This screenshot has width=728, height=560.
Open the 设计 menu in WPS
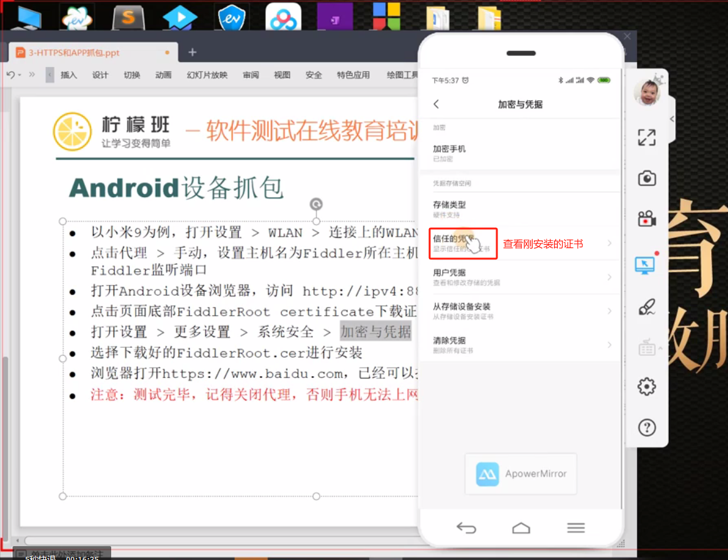click(101, 75)
